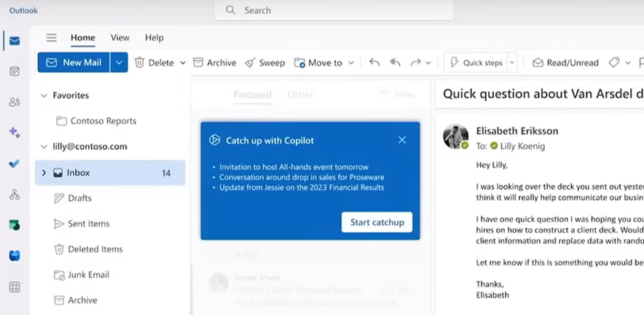Expand the Inbox folder chevron
The height and width of the screenshot is (315, 644).
point(44,173)
